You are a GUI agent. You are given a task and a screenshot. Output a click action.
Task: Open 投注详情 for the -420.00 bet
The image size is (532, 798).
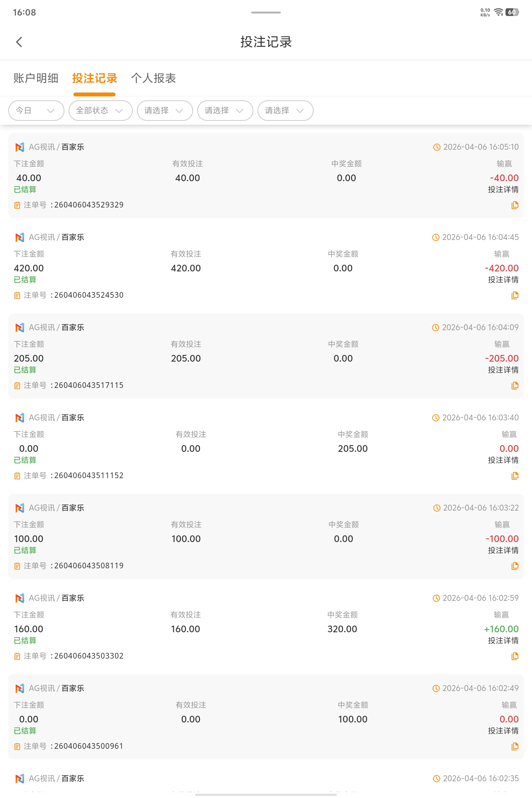503,280
